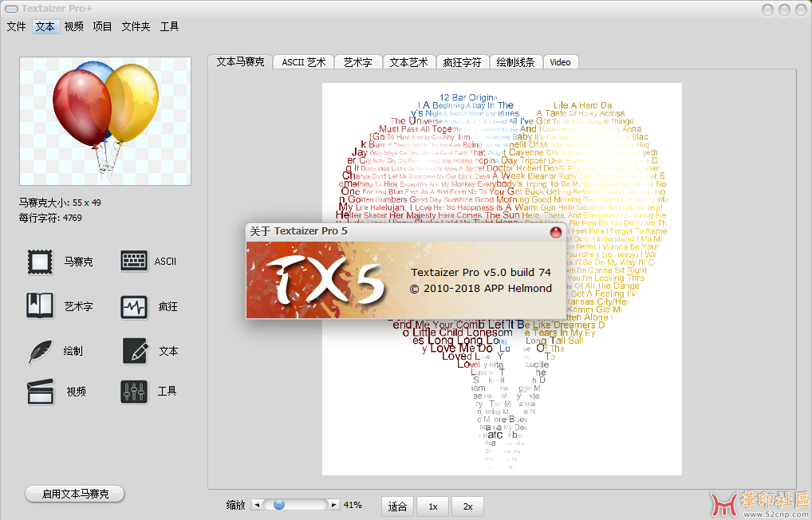The width and height of the screenshot is (812, 520).
Task: Switch to the ASCII 艺术 tab
Action: (x=303, y=62)
